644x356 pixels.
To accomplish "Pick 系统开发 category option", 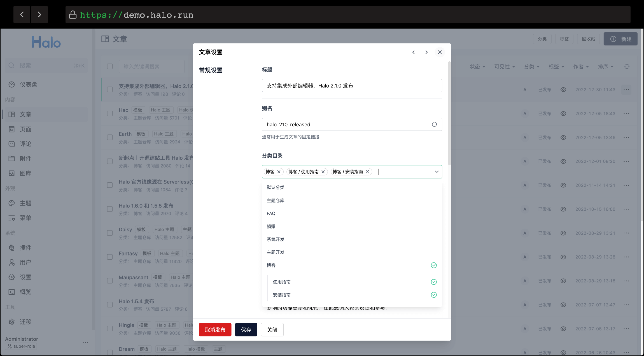I will point(276,239).
